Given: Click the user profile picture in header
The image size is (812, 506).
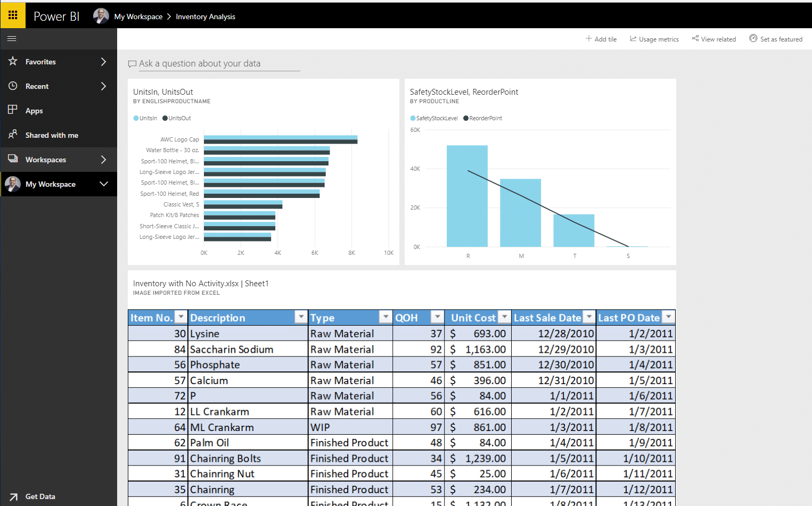Looking at the screenshot, I should 101,16.
